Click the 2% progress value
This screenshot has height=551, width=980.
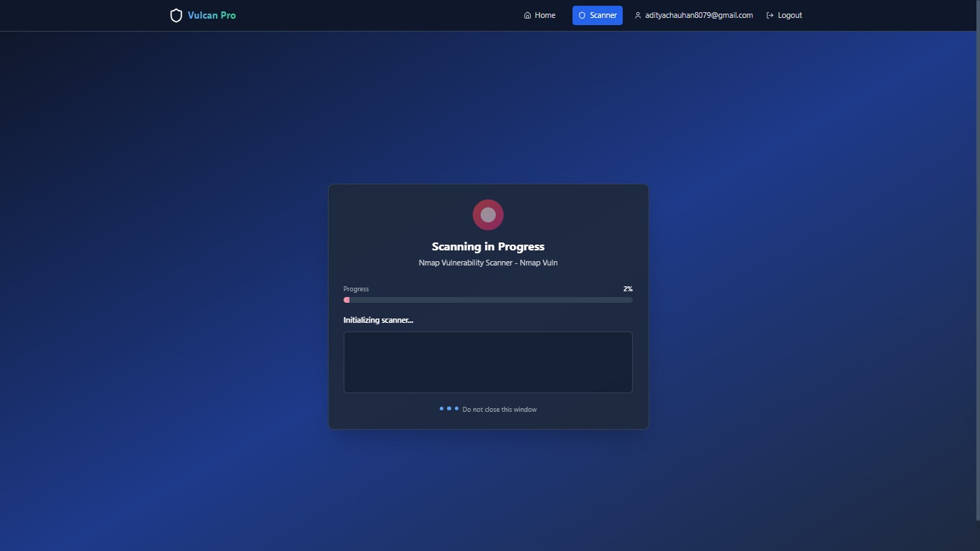click(x=628, y=289)
